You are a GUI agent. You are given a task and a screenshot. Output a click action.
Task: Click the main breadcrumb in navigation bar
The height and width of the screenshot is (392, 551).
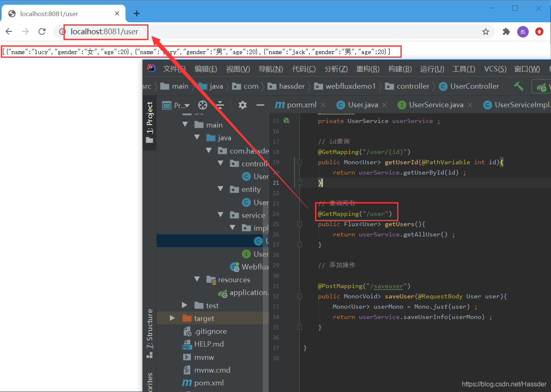click(x=175, y=86)
